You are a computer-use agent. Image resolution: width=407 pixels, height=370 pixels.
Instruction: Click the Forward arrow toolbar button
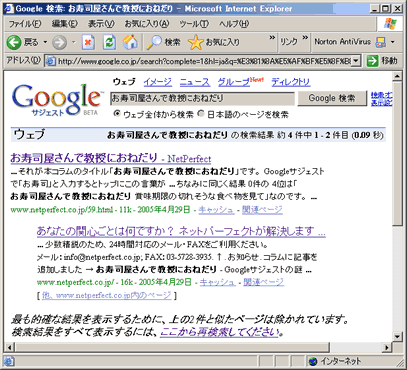click(x=59, y=42)
